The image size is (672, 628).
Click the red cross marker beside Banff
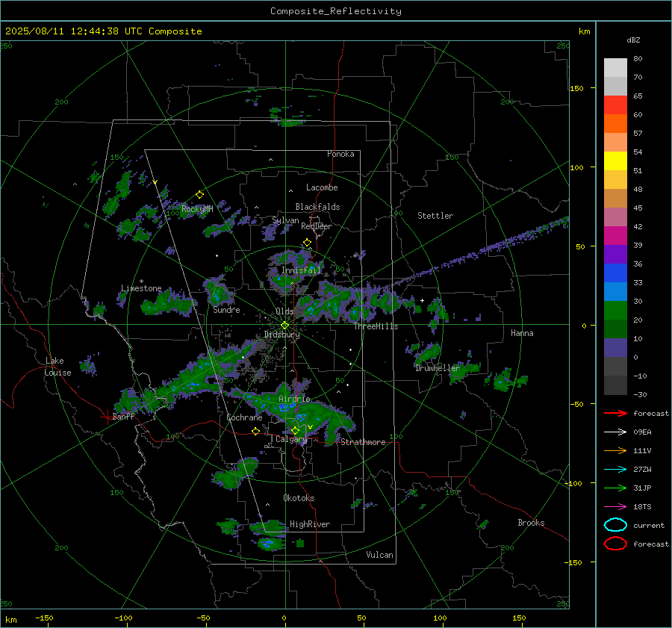tap(106, 417)
